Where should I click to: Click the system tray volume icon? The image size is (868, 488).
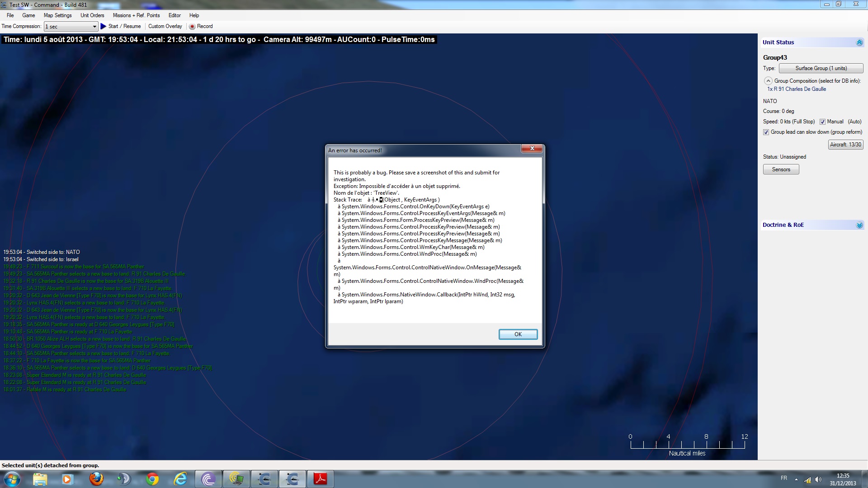(x=818, y=479)
